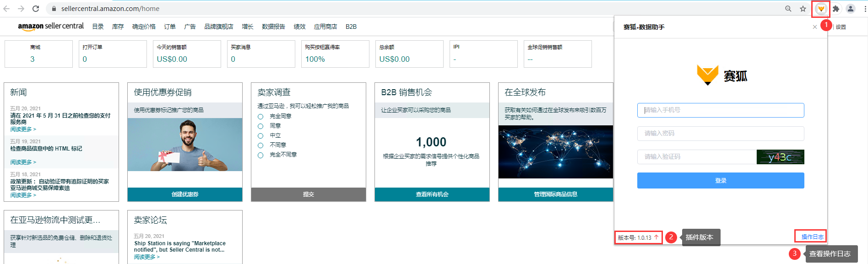Open the 确定价格 menu
Image resolution: width=868 pixels, height=264 pixels.
(144, 27)
